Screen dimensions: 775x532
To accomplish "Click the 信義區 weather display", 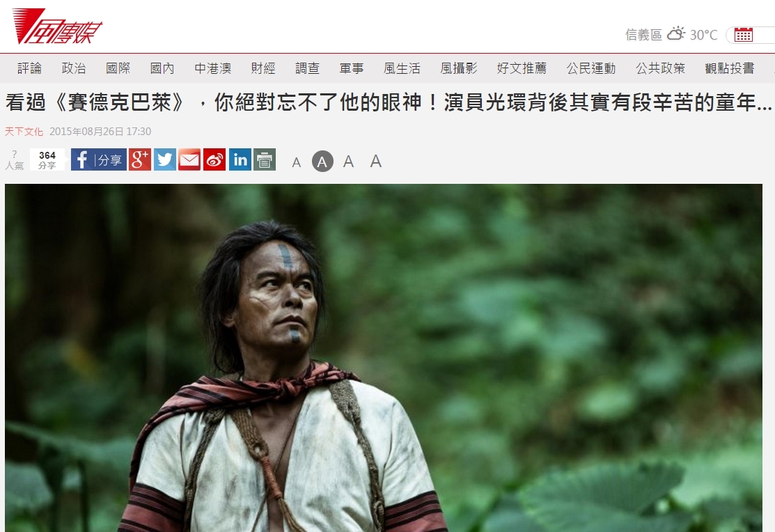I will pos(671,35).
